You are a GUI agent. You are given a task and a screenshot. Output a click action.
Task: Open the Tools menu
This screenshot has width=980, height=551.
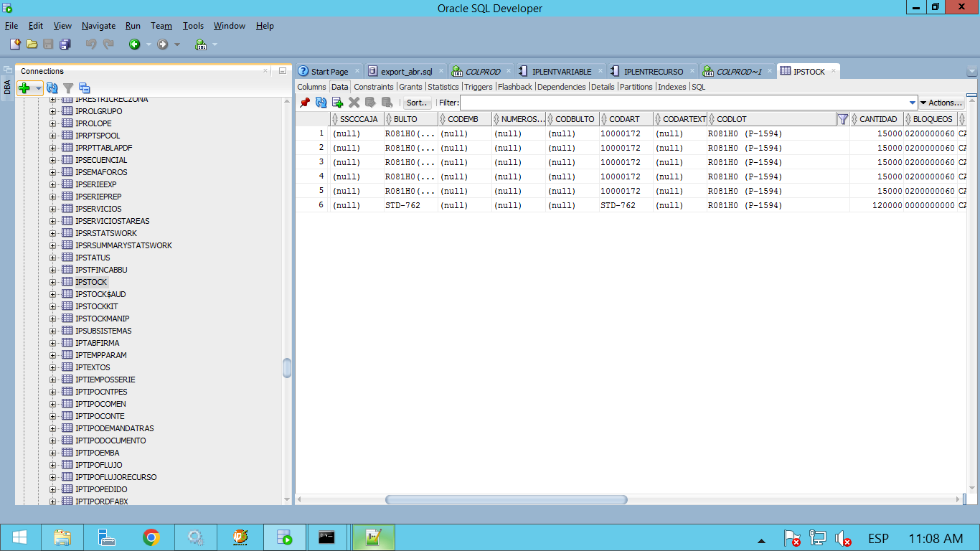pos(193,26)
